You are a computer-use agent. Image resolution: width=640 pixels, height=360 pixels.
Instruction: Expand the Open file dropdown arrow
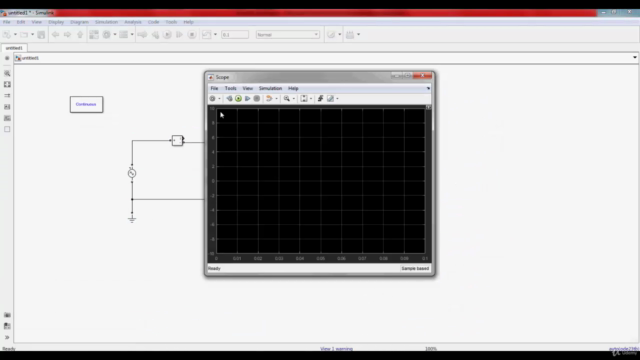33,35
